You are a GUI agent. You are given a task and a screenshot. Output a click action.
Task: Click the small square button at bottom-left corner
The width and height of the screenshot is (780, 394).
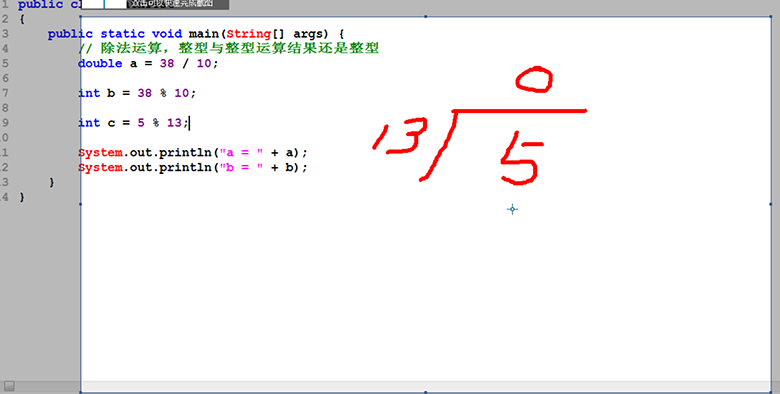coord(9,386)
